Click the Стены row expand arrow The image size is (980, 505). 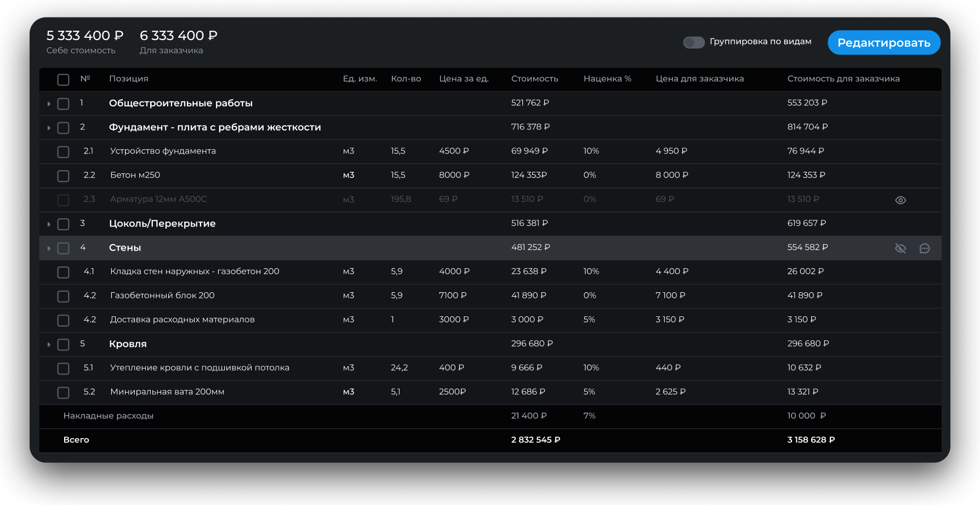click(x=49, y=248)
